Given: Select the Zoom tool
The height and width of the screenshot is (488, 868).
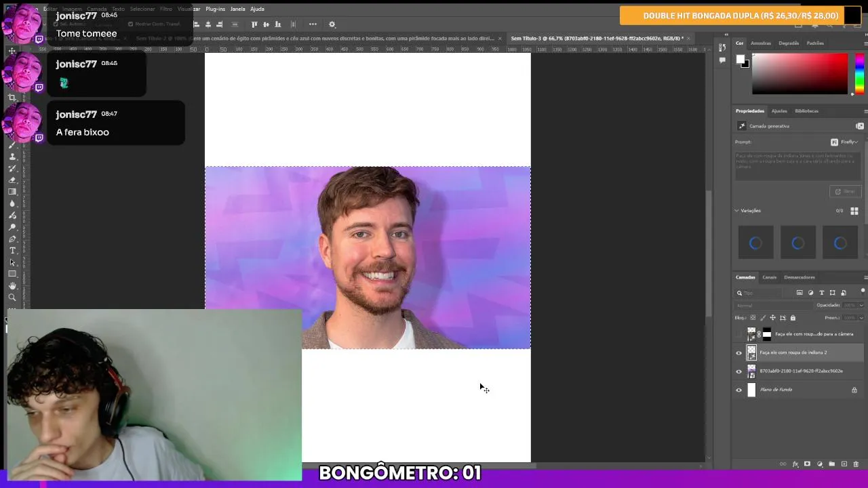Looking at the screenshot, I should 12,298.
